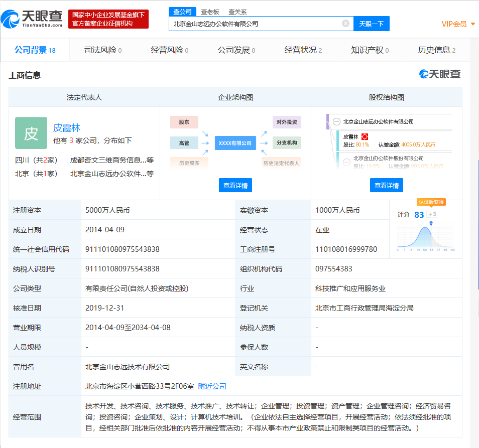The height and width of the screenshot is (448, 479).
Task: Click the 天眼查 watermark logo in 工商信息 header
Action: 440,74
